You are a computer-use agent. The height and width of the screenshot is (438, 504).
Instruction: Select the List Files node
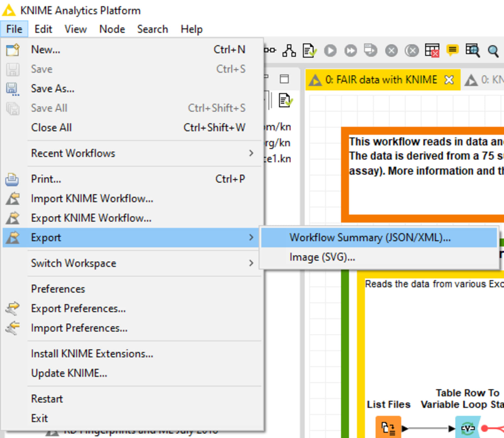[x=388, y=427]
